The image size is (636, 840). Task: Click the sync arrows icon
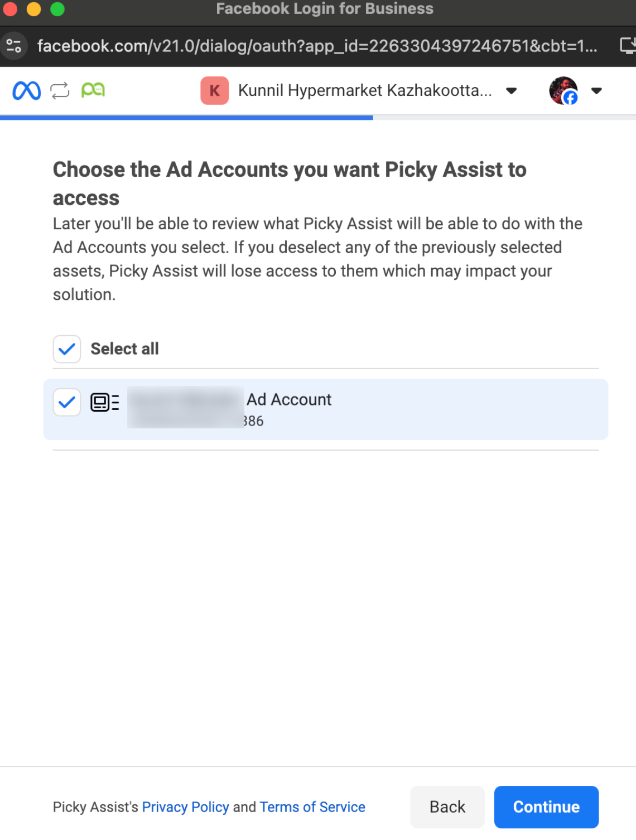[x=60, y=90]
